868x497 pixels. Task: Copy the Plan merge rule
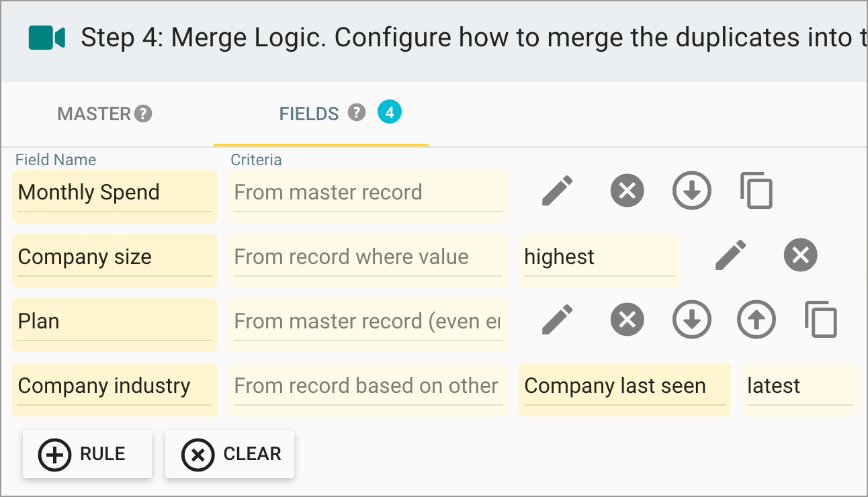pyautogui.click(x=820, y=320)
